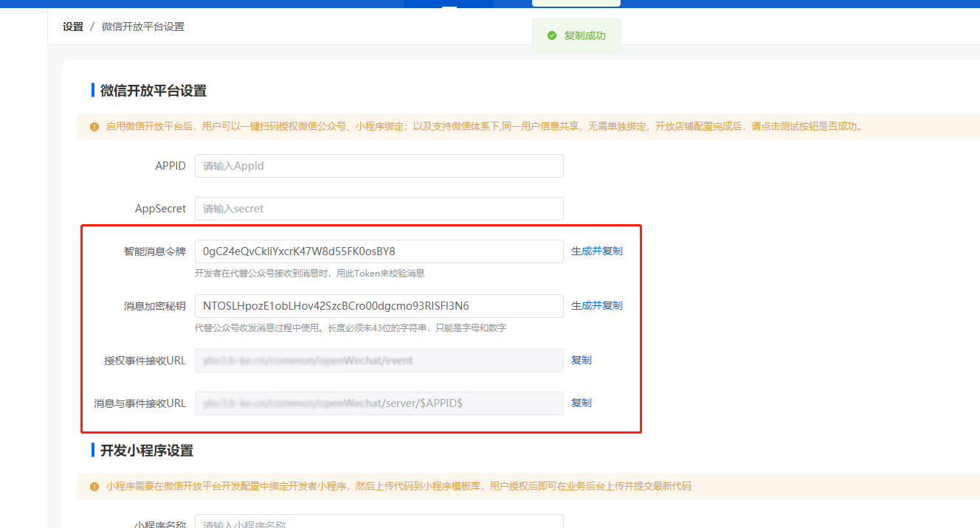The image size is (980, 528).
Task: Click the notice text starting 启用微信开放平台后
Action: tap(484, 127)
